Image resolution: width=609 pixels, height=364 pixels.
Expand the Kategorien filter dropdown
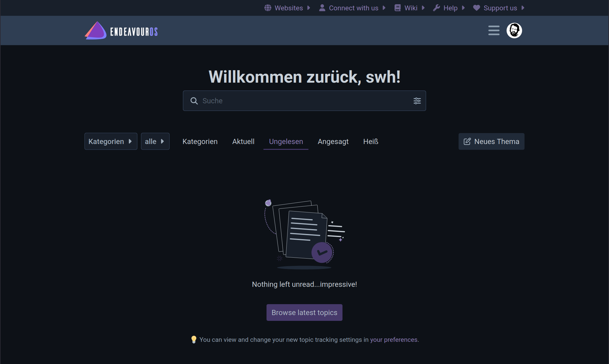pos(111,141)
